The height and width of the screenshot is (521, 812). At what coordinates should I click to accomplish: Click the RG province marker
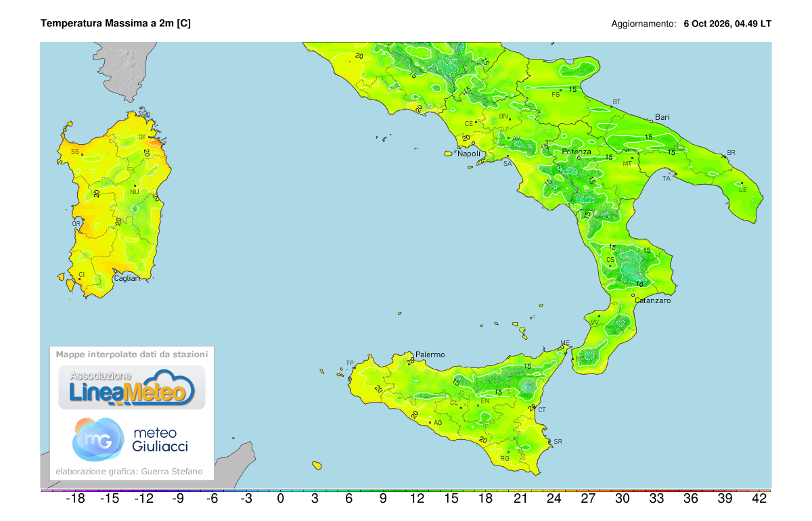coord(505,459)
